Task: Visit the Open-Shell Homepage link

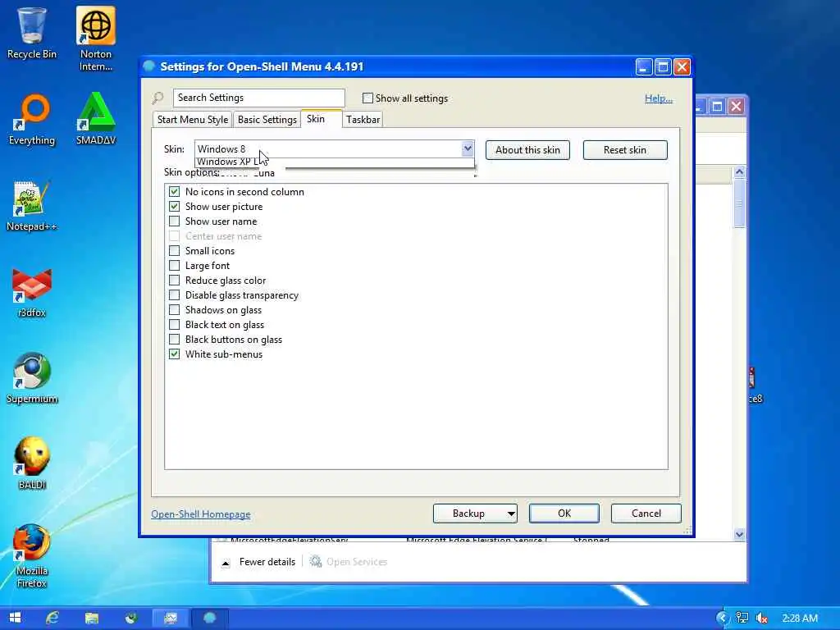Action: [x=201, y=514]
